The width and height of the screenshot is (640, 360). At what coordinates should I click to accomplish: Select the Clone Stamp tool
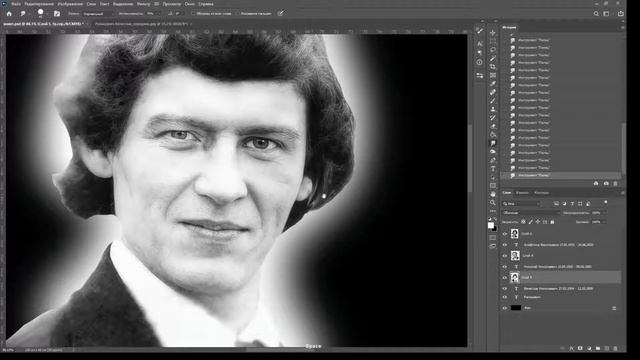(x=493, y=109)
